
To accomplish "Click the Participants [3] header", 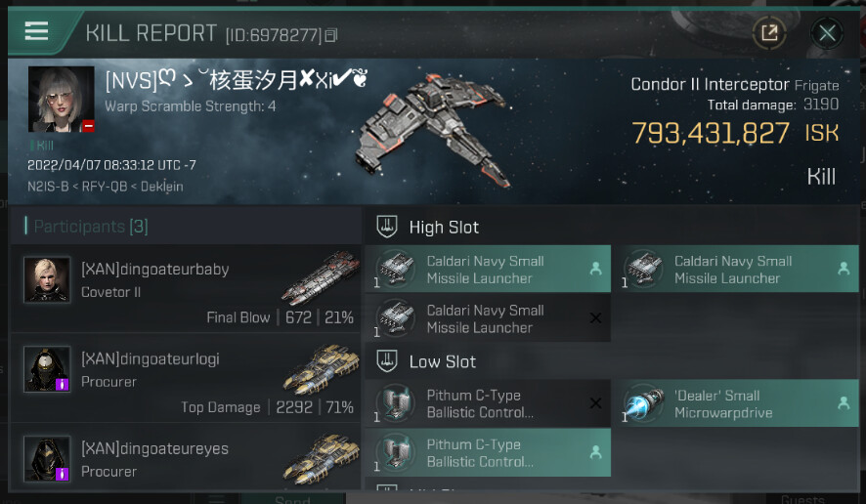I will coord(91,227).
